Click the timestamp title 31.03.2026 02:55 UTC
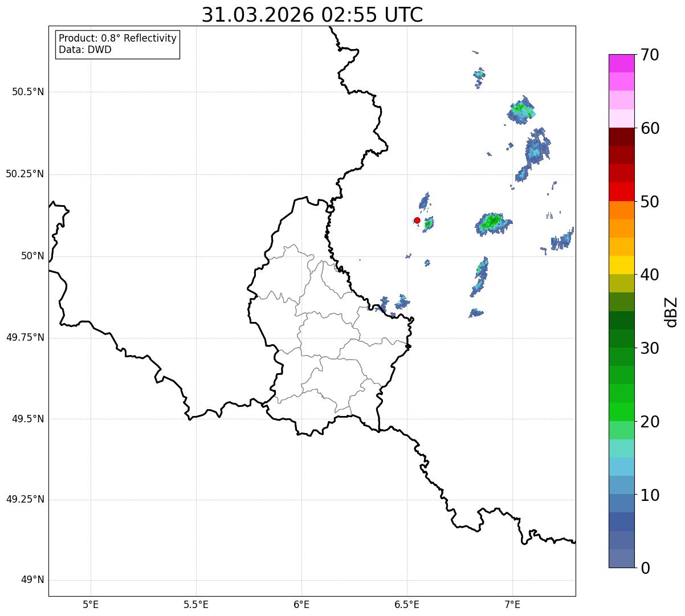This screenshot has width=685, height=616. click(312, 15)
